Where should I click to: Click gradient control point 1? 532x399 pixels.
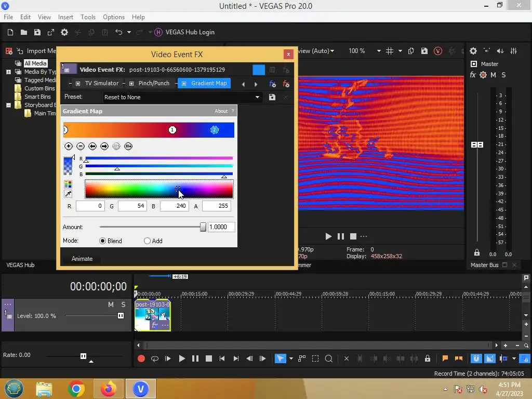(172, 130)
